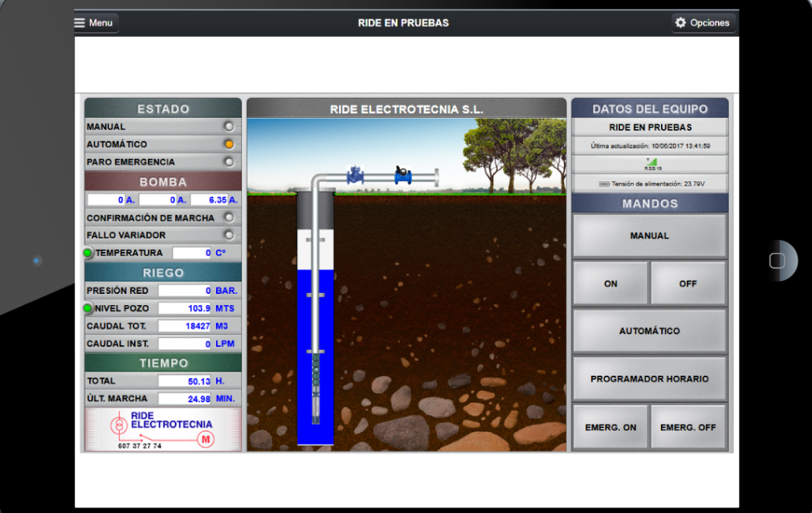Click the BOMBA section header
Screen dimensions: 812x513
(x=163, y=181)
